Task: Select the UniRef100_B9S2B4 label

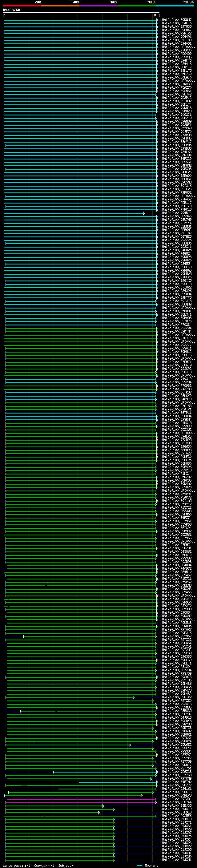Action: [177, 382]
